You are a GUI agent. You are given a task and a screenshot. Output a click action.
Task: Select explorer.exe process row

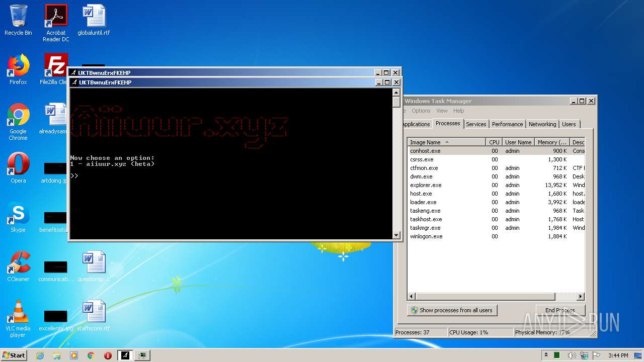point(496,185)
